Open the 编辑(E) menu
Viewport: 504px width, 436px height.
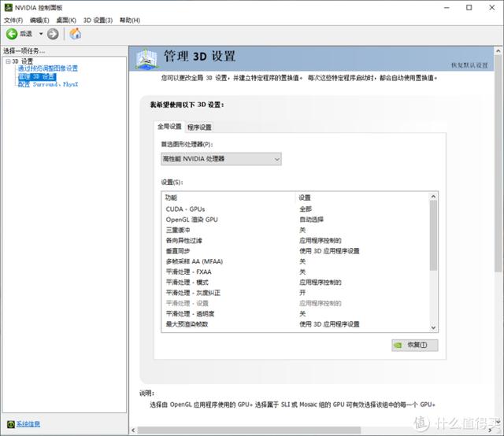click(x=39, y=20)
